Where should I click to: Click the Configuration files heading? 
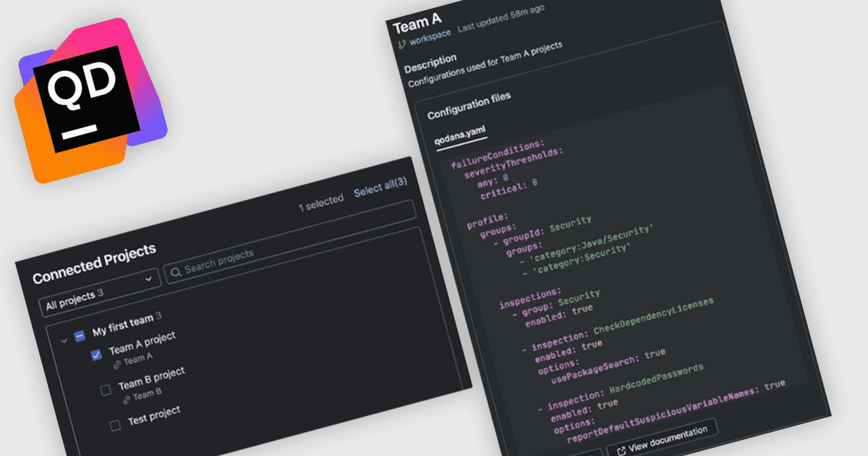[x=469, y=105]
